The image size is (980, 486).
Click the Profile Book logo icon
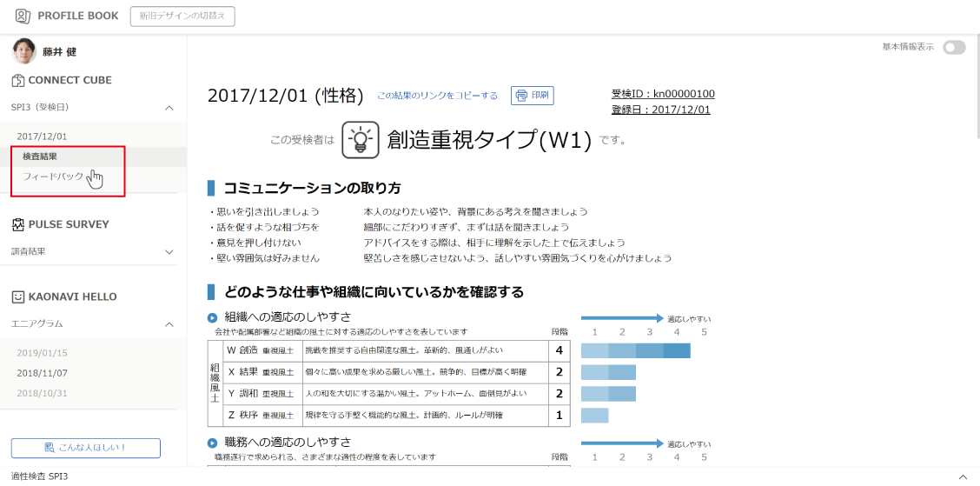point(22,16)
